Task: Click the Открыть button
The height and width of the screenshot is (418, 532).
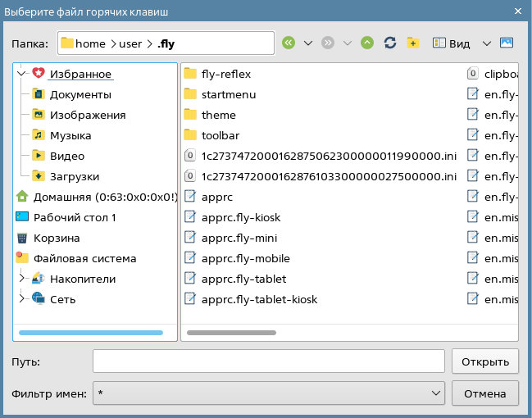Action: [485, 361]
